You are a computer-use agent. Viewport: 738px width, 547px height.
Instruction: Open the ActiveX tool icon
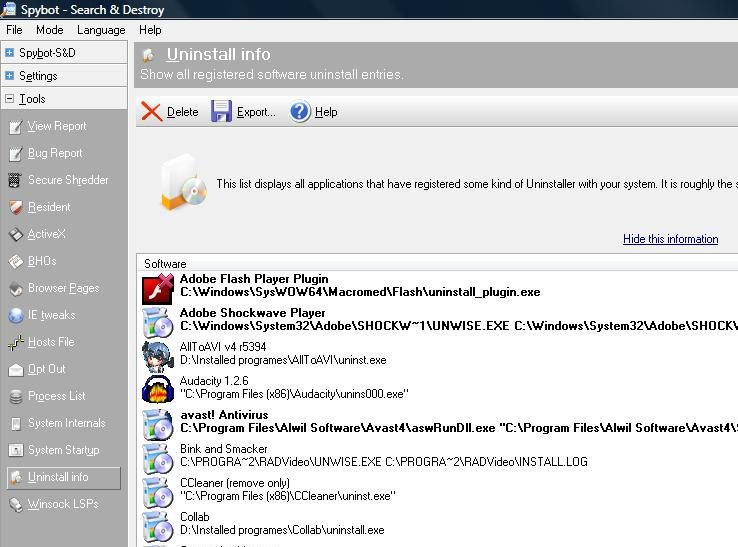(15, 234)
